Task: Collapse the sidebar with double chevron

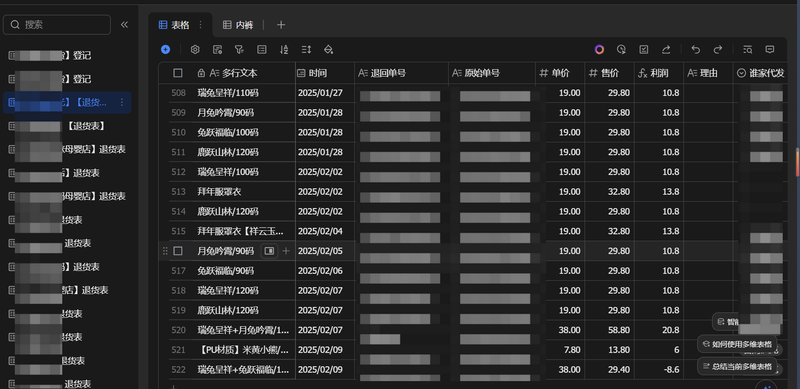Action: [x=124, y=25]
